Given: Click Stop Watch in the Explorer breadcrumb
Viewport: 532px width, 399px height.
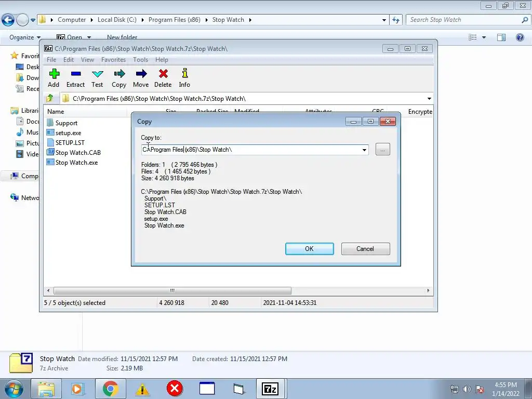Looking at the screenshot, I should coord(229,20).
